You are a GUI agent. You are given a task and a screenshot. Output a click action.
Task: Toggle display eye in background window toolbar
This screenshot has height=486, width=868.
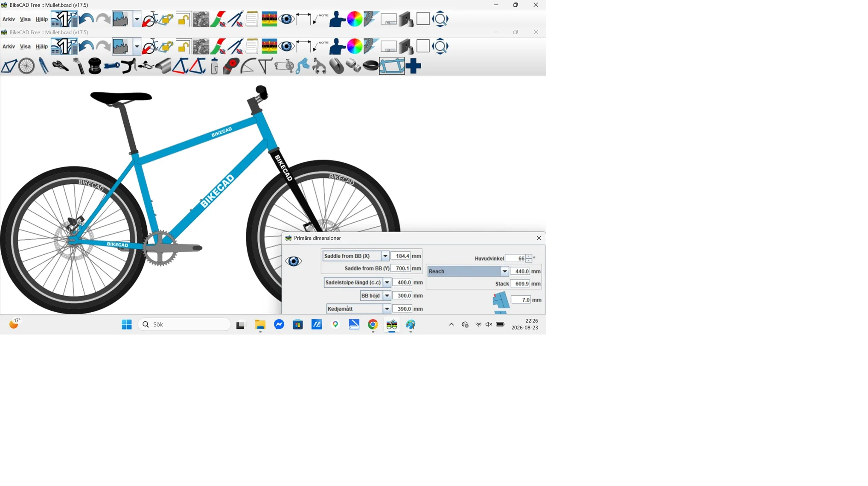coord(286,19)
